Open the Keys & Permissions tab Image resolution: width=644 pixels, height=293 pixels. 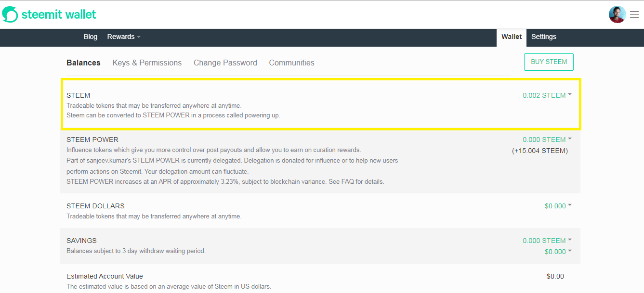[147, 63]
